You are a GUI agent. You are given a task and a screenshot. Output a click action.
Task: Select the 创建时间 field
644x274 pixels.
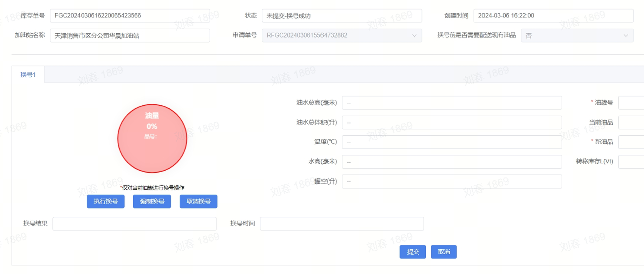tap(553, 16)
